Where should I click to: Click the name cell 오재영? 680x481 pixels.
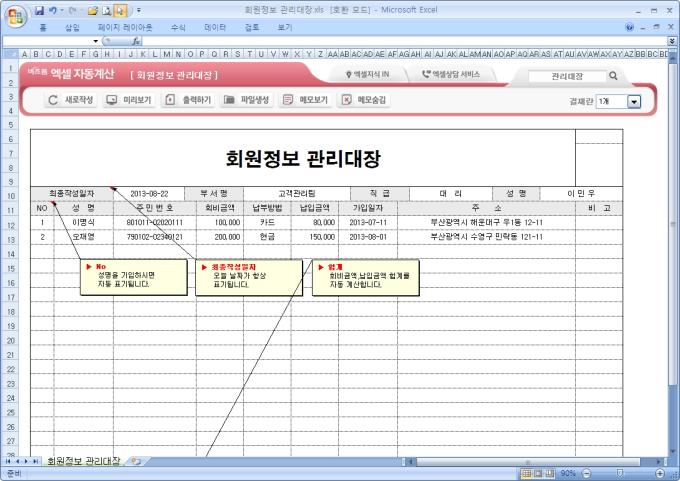[x=83, y=237]
